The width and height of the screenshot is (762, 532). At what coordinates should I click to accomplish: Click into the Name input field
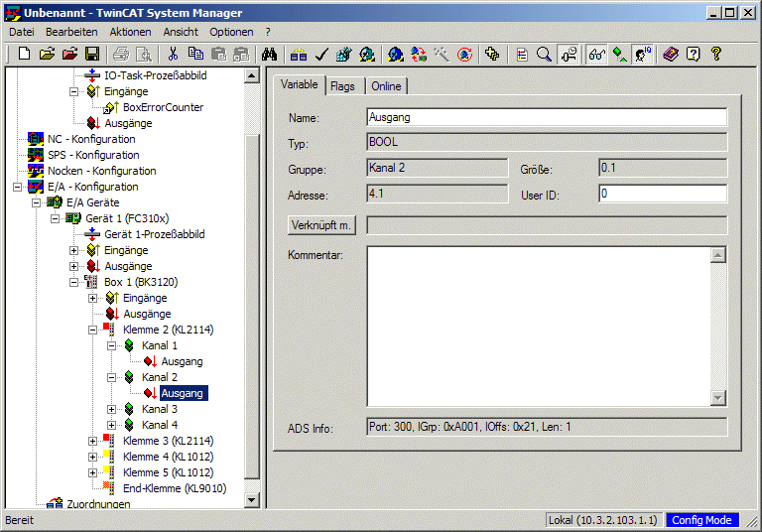pos(547,117)
